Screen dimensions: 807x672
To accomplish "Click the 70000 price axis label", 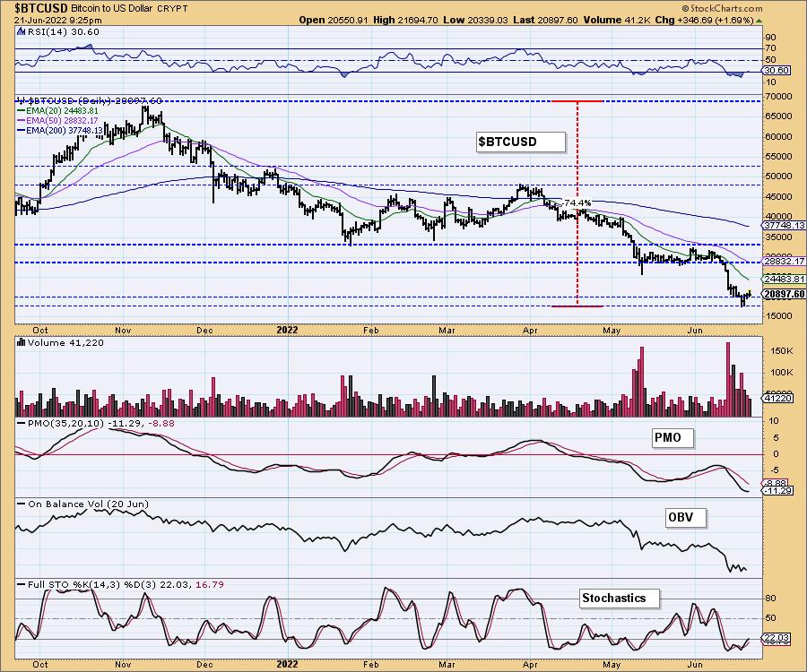I will [x=778, y=97].
